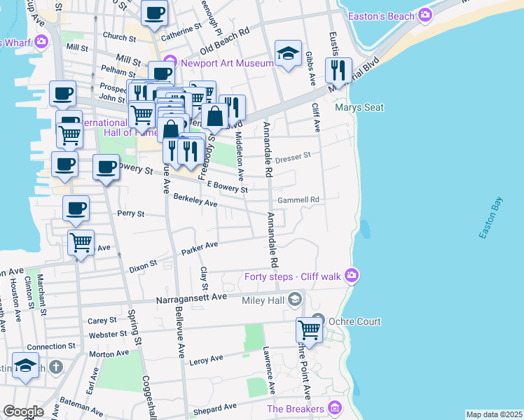The width and height of the screenshot is (524, 420).
Task: Click the Google logo
Action: click(x=23, y=412)
